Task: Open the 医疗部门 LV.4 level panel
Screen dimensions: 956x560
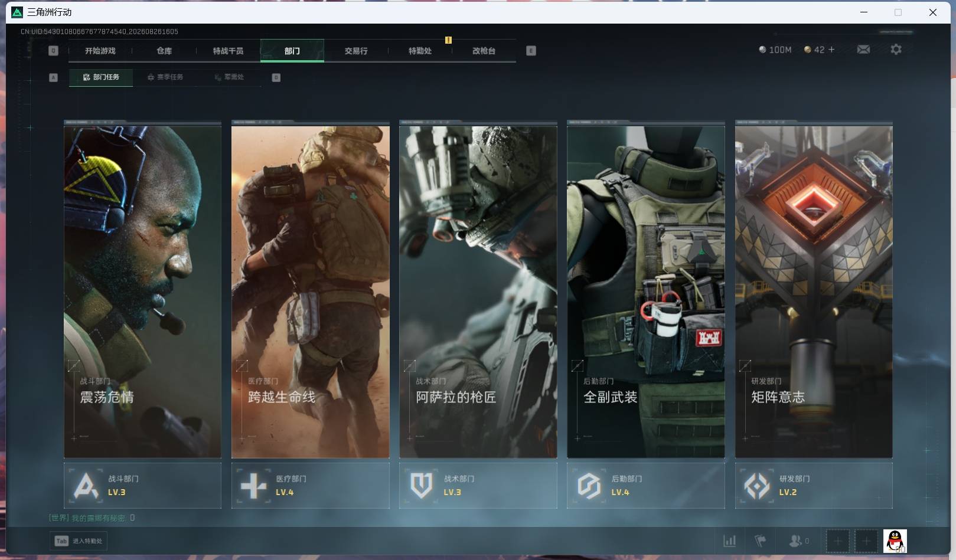Action: pyautogui.click(x=311, y=486)
